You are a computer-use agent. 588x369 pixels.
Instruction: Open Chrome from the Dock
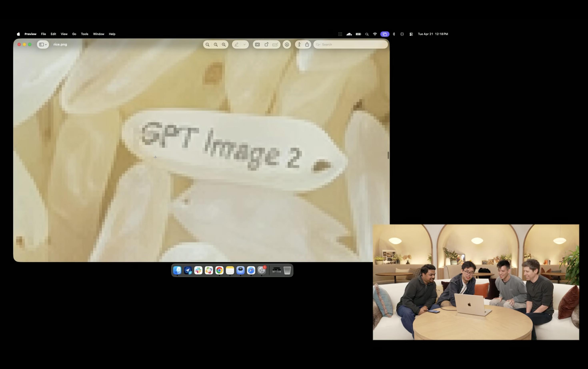[x=219, y=270]
